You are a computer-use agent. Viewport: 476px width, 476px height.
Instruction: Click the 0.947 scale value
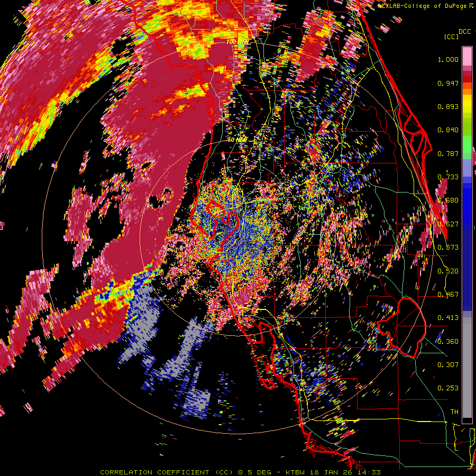(x=448, y=83)
